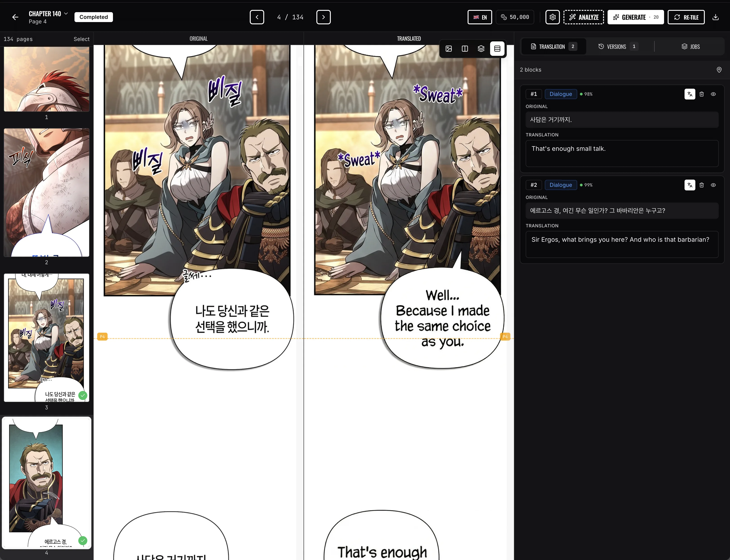
Task: Delete text block #2
Action: (702, 185)
